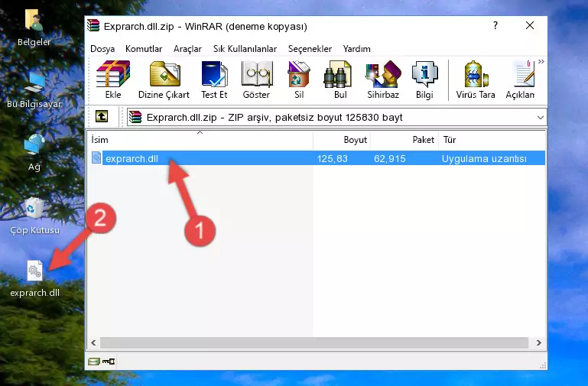The image size is (588, 386).
Task: Open the Göster (View) tool
Action: 256,79
